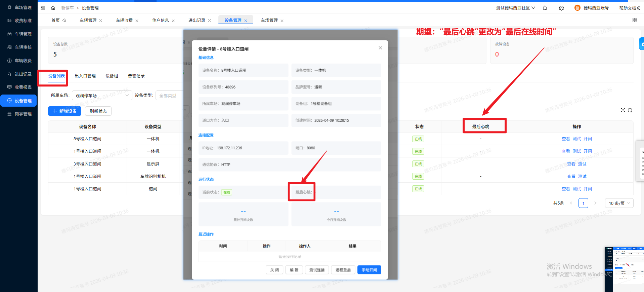Open 收费报表 in the sidebar

(19, 87)
